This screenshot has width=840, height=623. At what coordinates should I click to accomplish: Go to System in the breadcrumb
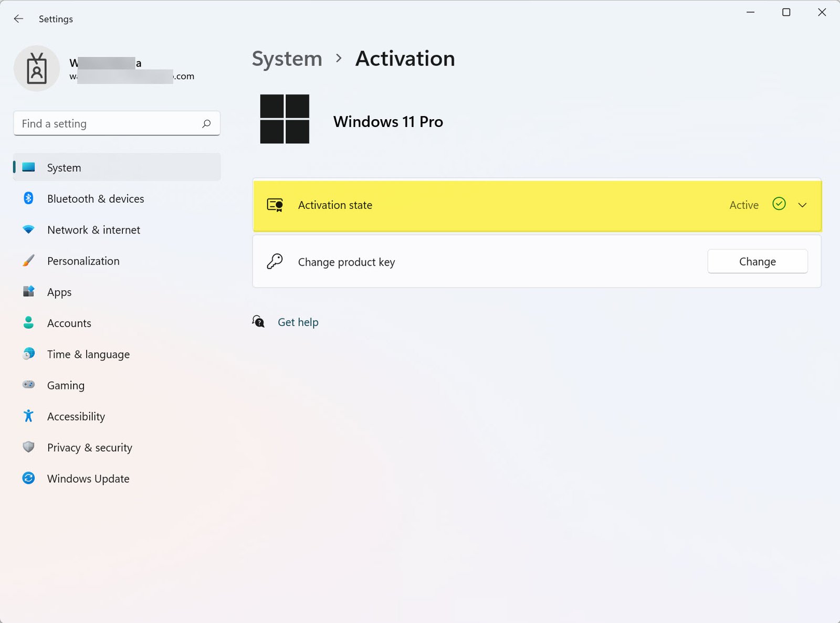(x=287, y=59)
